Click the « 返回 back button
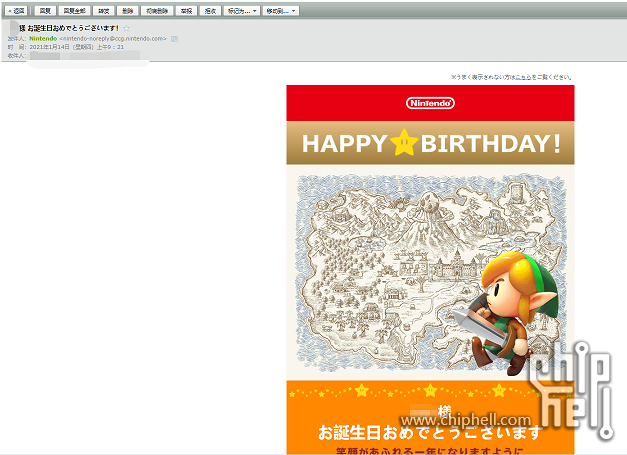Screen dimensions: 627x455 16,11
